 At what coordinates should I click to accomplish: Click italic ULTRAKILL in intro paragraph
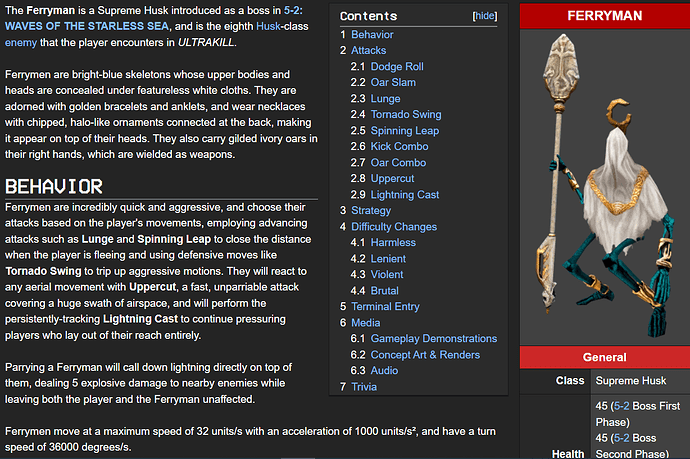(206, 43)
